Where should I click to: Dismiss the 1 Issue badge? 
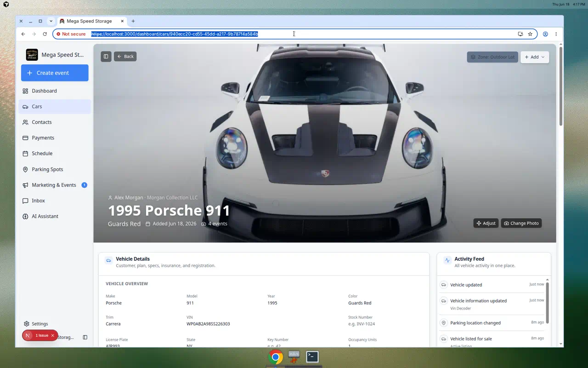pos(53,336)
